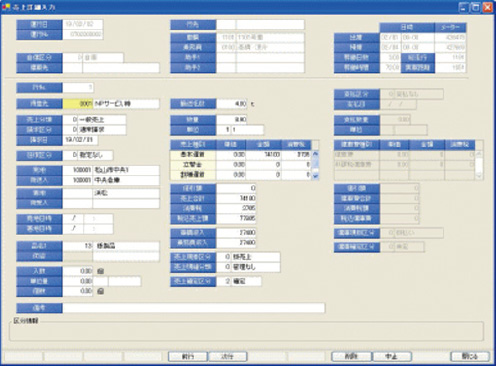Click the 売上合計 total value field
Viewport: 496px width, 366px height.
[236, 198]
